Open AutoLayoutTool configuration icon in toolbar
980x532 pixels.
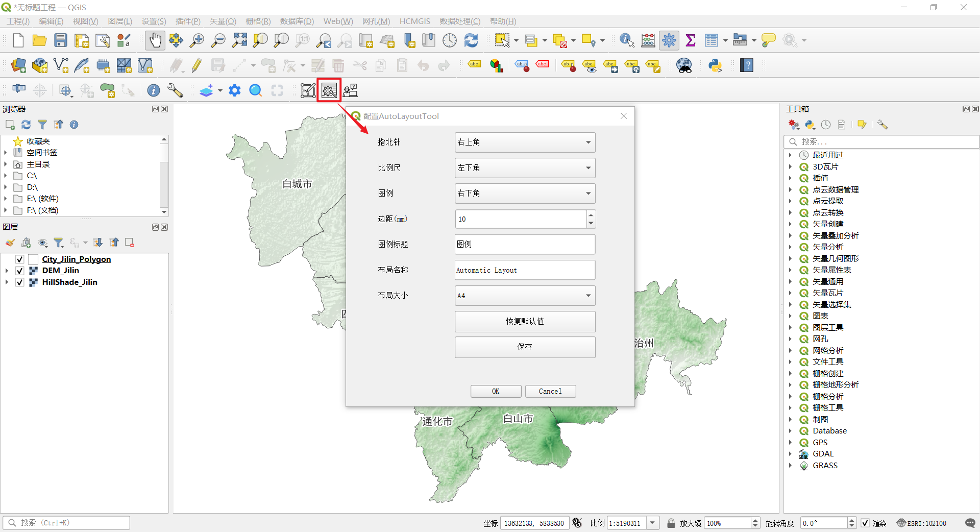pos(329,91)
